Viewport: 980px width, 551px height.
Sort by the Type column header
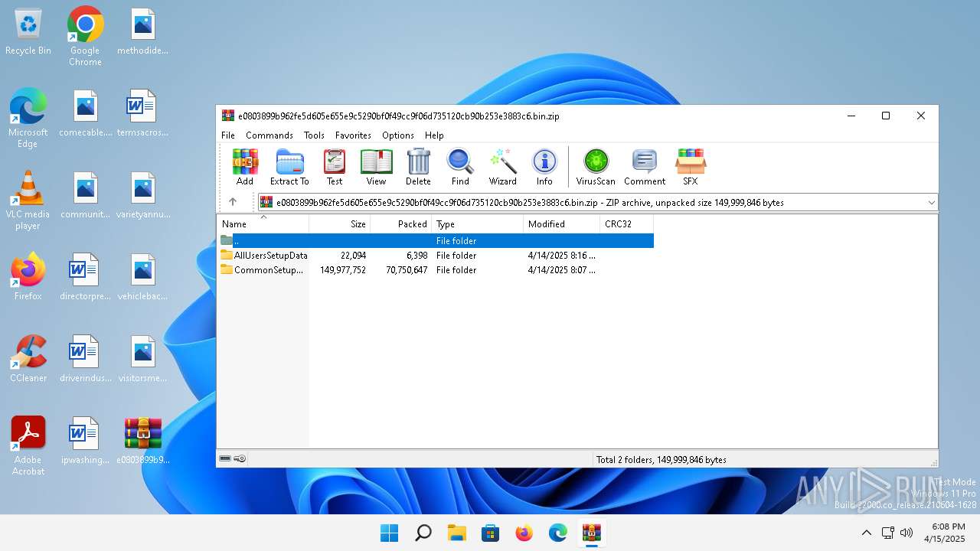pos(478,224)
